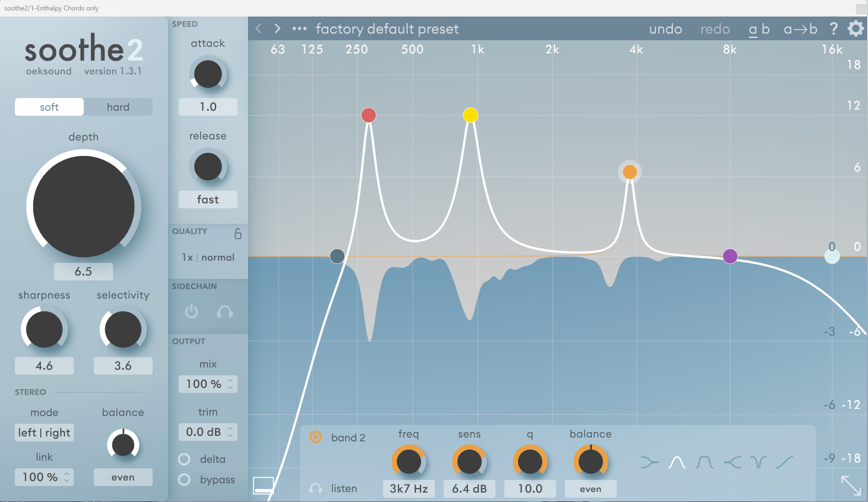The width and height of the screenshot is (868, 502).
Task: Click band 2 q knob
Action: point(530,462)
